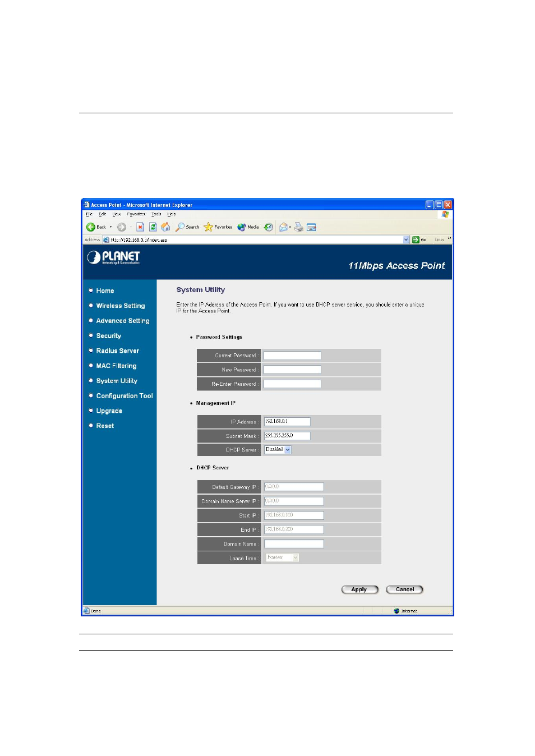
Task: Expand the Back button history arrow
Action: click(110, 227)
